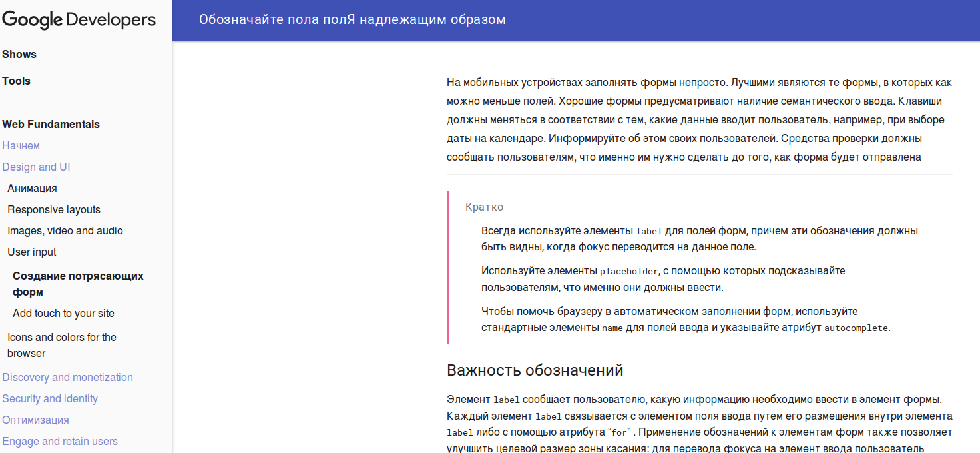Screen dimensions: 980x453
Task: Open the Оптимизация sidebar link
Action: coord(36,420)
